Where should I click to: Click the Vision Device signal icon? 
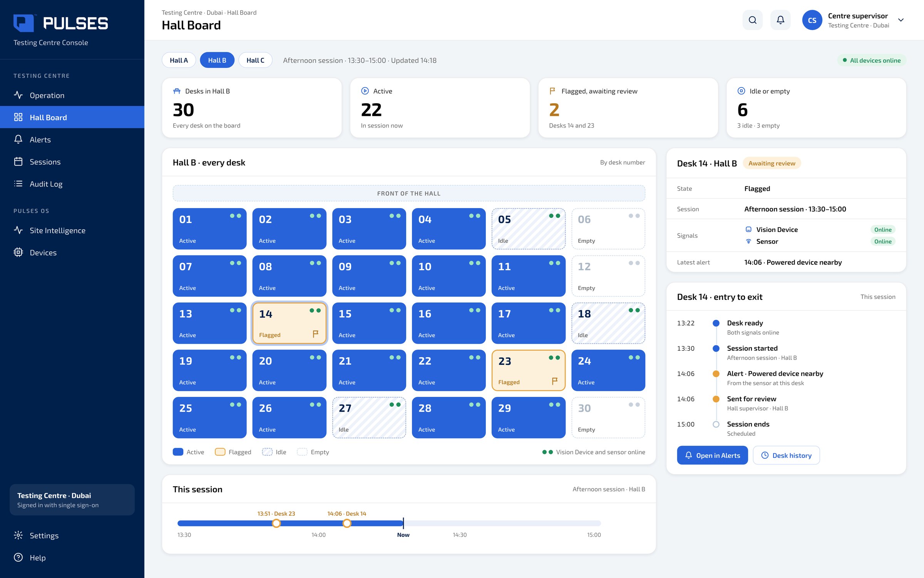pyautogui.click(x=748, y=229)
